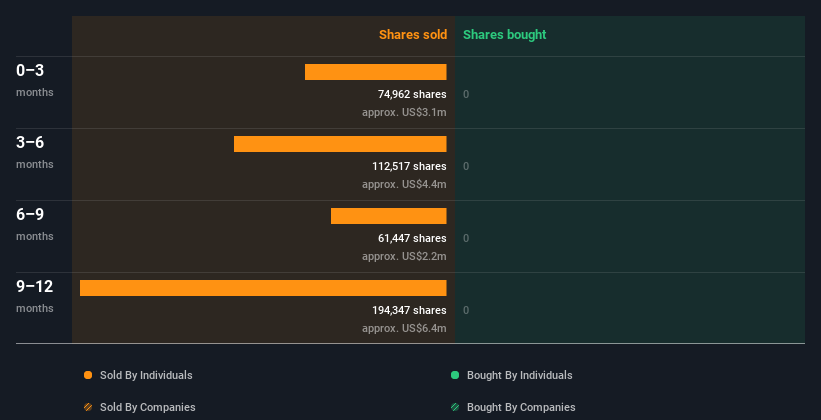Click the Shares bought column header
The height and width of the screenshot is (420, 821).
[505, 35]
